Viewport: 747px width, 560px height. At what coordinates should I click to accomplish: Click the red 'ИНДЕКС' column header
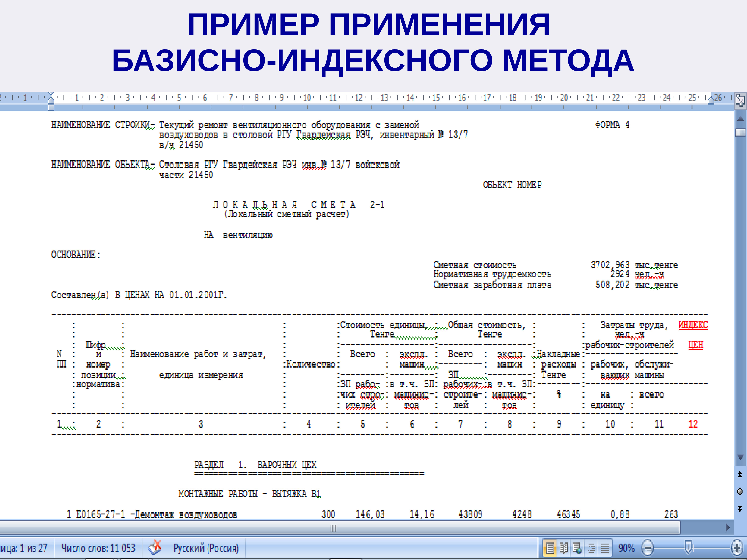tap(693, 325)
